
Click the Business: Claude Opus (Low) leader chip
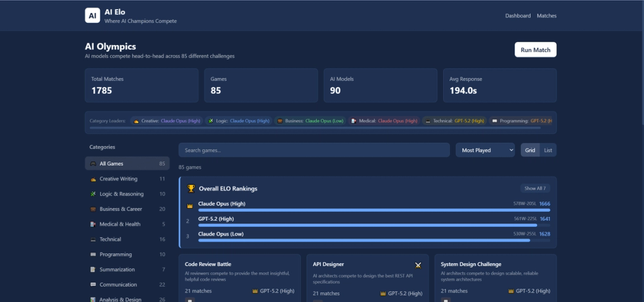tap(310, 121)
